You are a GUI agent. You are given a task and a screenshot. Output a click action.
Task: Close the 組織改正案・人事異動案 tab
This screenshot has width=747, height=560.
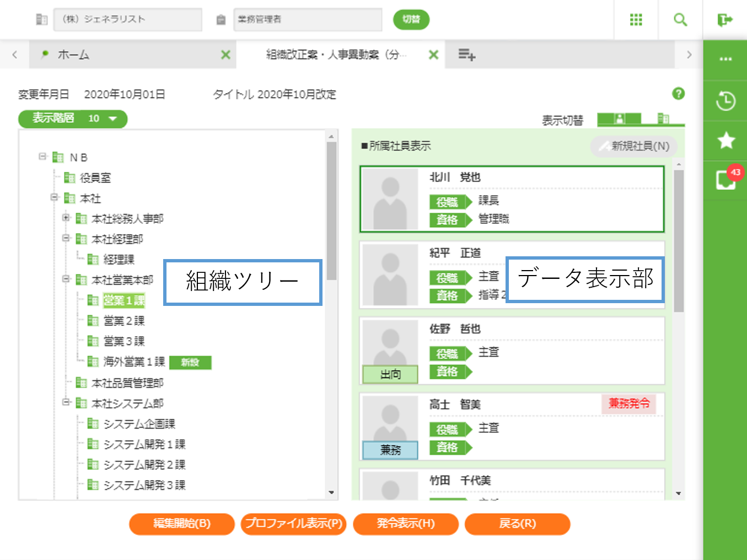pyautogui.click(x=433, y=55)
